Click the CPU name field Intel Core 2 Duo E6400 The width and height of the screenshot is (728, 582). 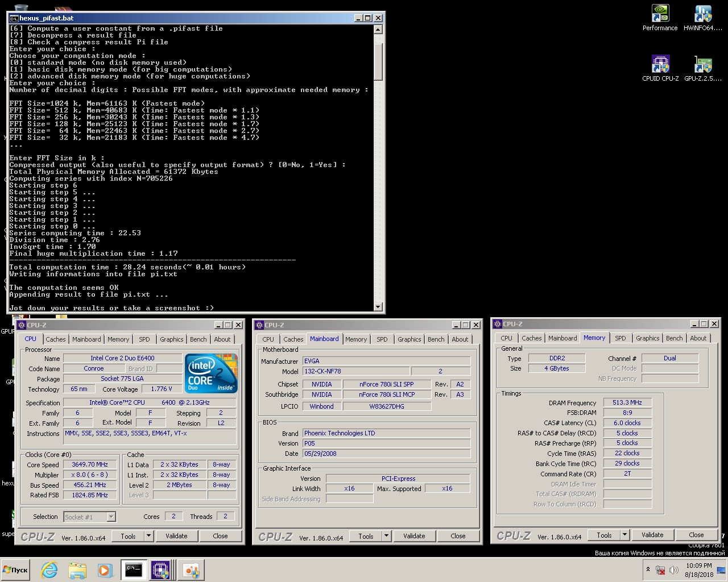(122, 358)
